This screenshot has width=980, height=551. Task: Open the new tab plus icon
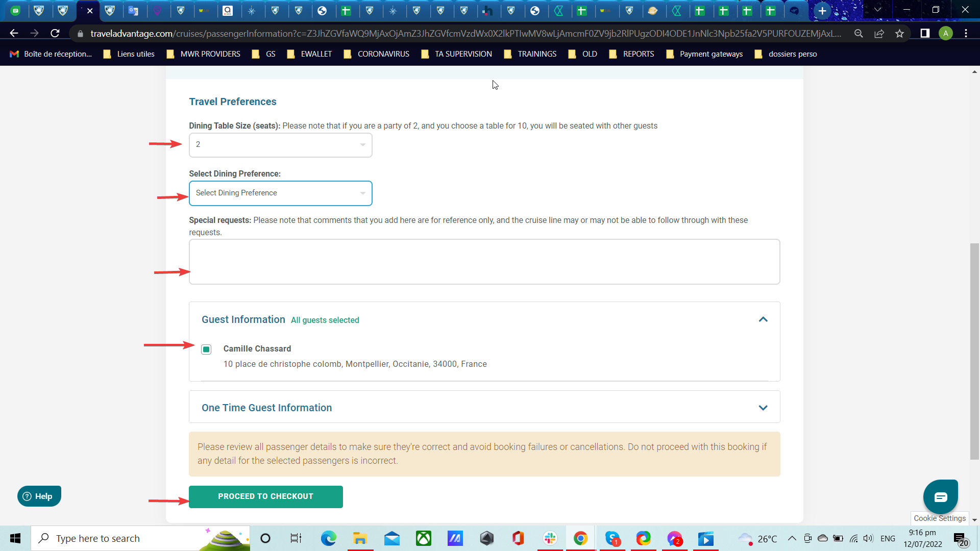[x=822, y=11]
